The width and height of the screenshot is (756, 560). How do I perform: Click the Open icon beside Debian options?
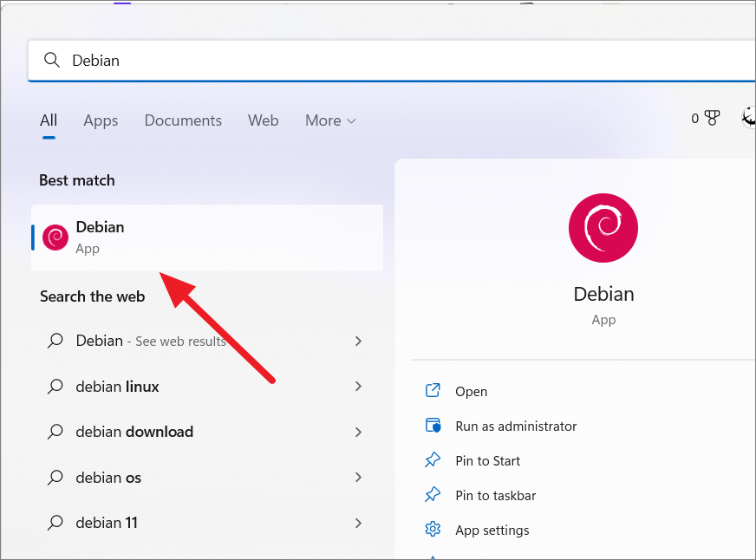(432, 391)
